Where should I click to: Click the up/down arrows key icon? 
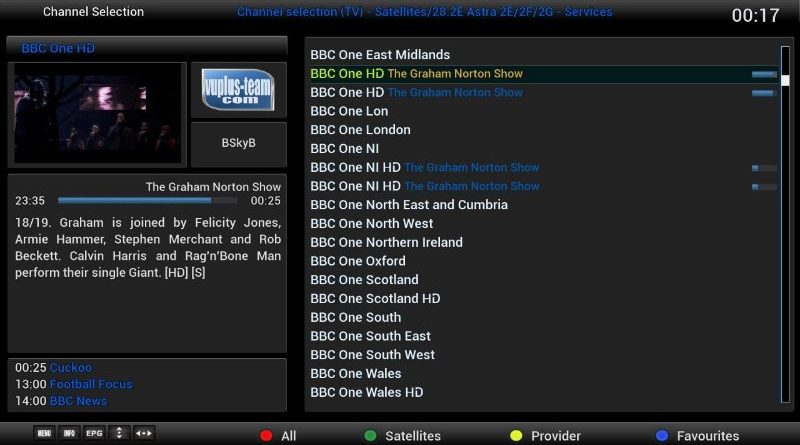[119, 433]
